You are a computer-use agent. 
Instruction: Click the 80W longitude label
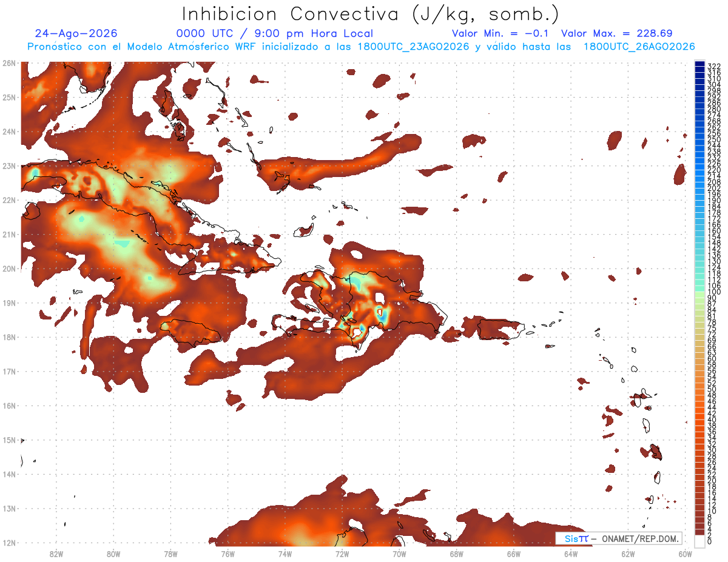coord(113,554)
